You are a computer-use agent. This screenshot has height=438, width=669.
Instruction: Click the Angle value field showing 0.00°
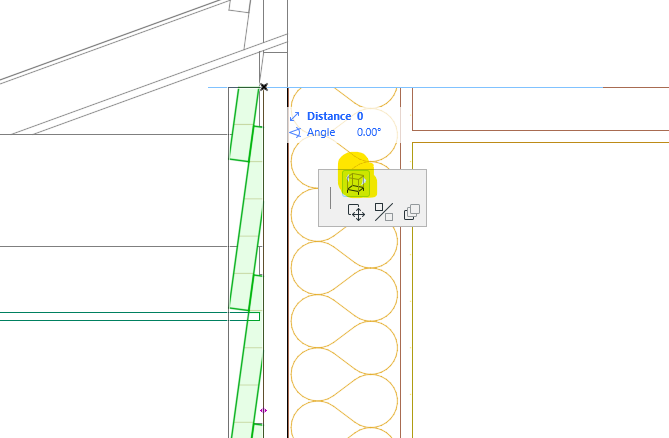(x=369, y=132)
